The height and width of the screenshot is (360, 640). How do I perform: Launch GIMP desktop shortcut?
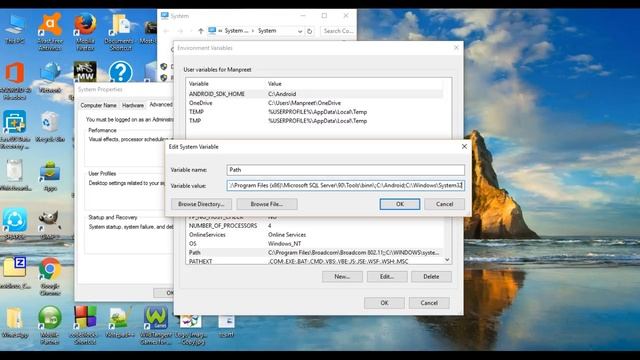(50, 224)
